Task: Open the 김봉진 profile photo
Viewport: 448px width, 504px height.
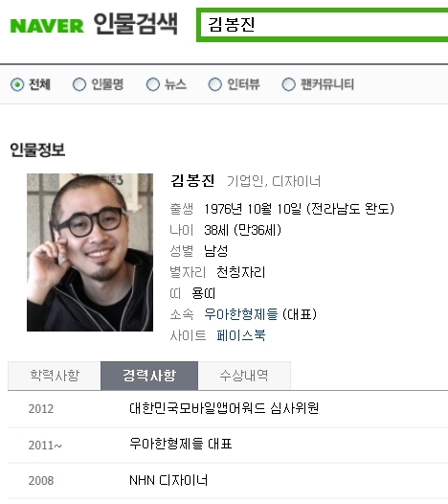Action: coord(90,252)
